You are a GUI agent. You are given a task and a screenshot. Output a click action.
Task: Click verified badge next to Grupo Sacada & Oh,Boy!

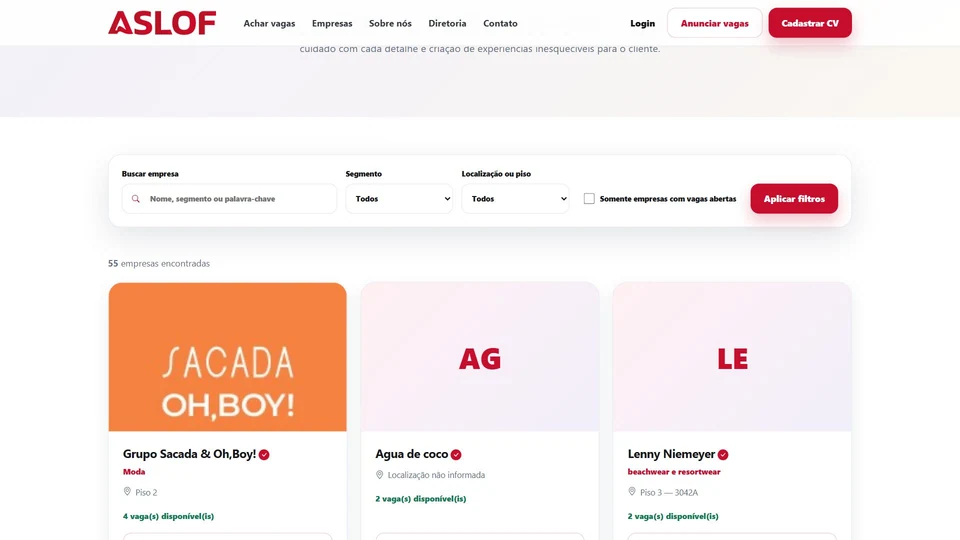(264, 455)
